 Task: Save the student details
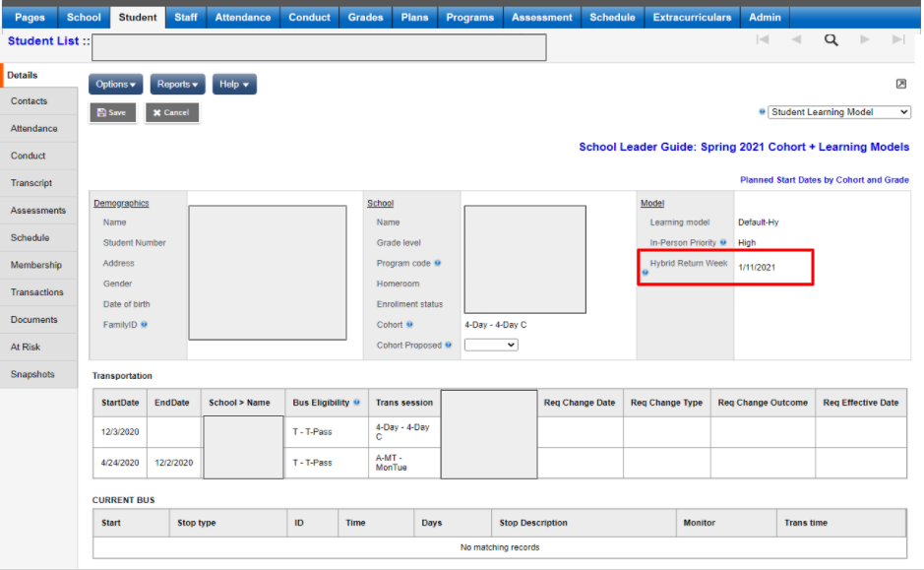112,112
